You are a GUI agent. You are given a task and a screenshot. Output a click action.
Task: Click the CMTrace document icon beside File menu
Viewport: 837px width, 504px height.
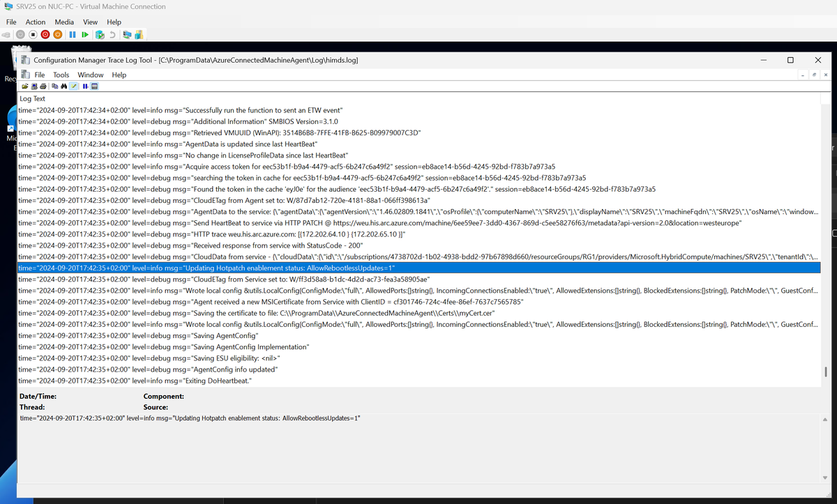(x=26, y=75)
